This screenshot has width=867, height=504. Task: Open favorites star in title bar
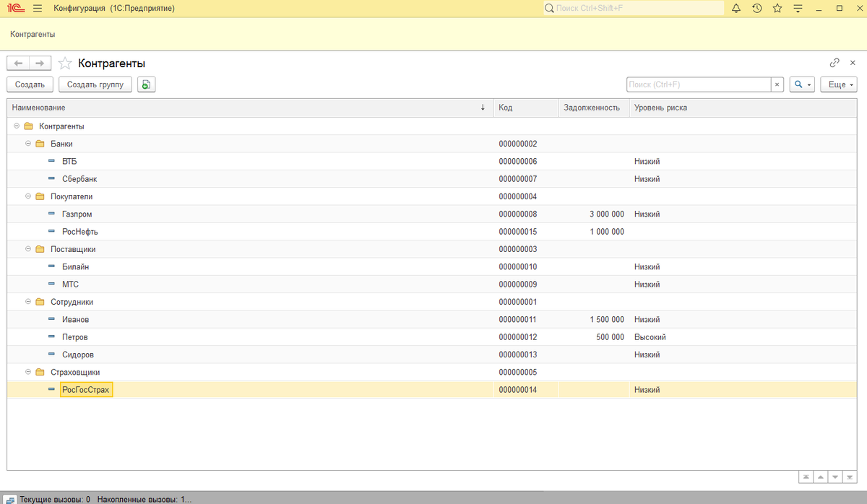click(777, 9)
